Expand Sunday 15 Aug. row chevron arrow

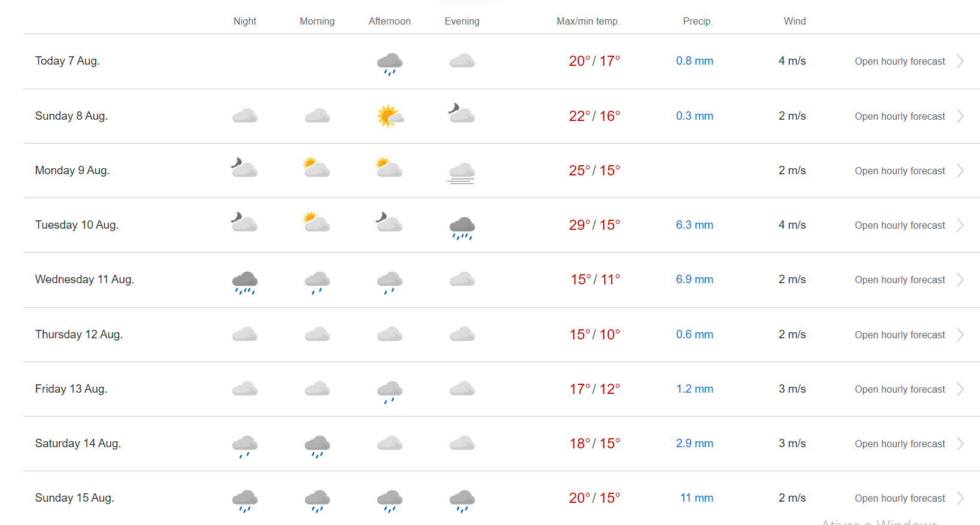960,498
